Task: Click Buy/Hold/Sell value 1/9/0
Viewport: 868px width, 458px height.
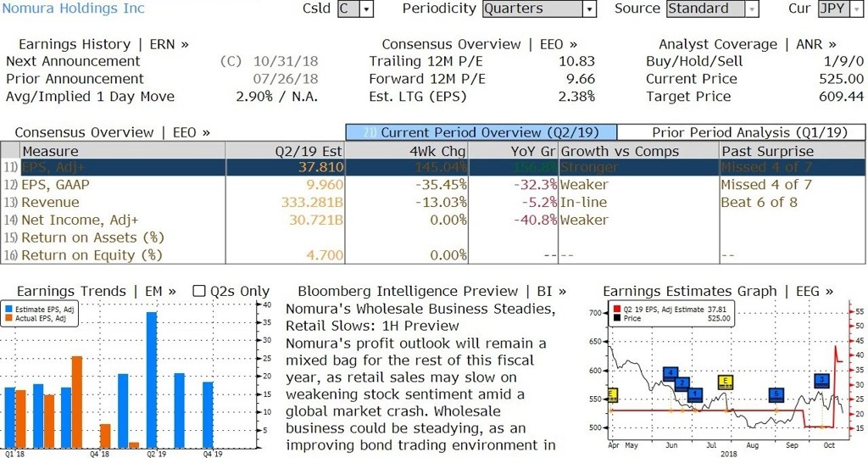Action: tap(843, 61)
